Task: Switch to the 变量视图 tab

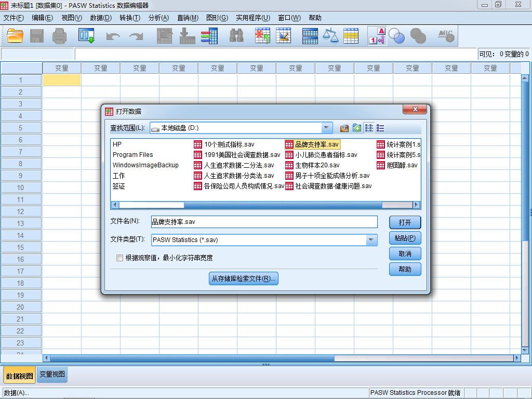Action: [x=52, y=374]
